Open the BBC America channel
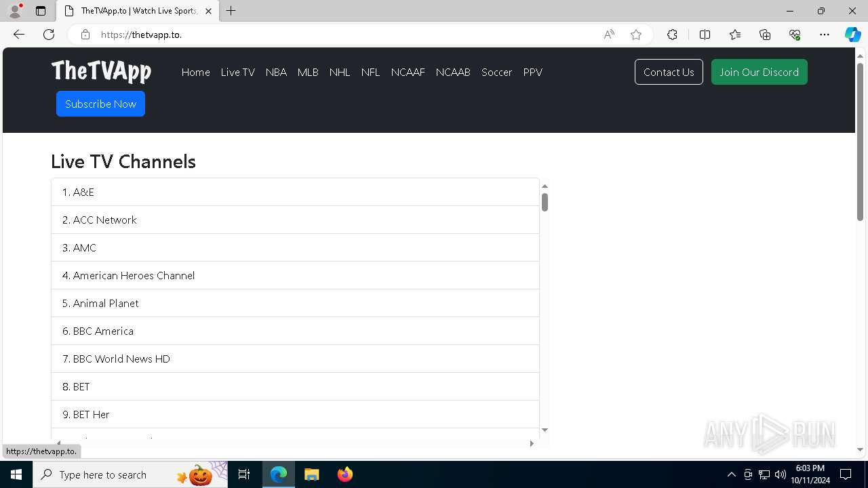Viewport: 868px width, 488px height. (295, 331)
